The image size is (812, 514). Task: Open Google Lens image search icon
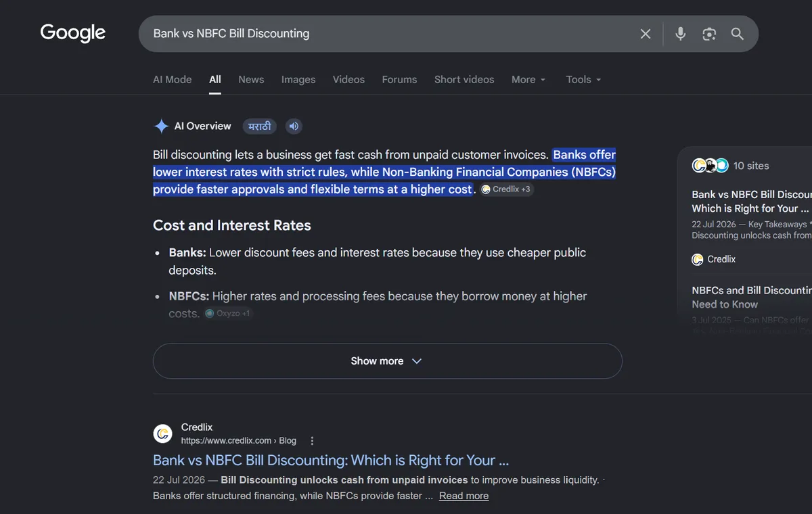pos(709,34)
